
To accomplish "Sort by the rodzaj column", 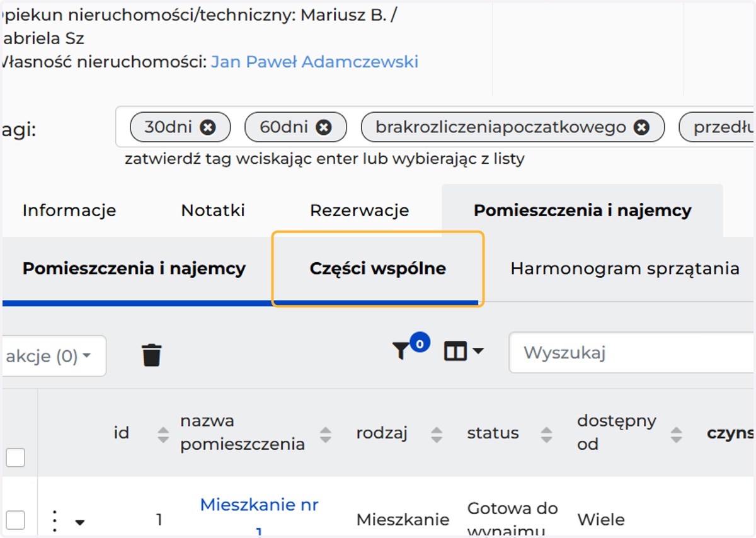I will (436, 433).
